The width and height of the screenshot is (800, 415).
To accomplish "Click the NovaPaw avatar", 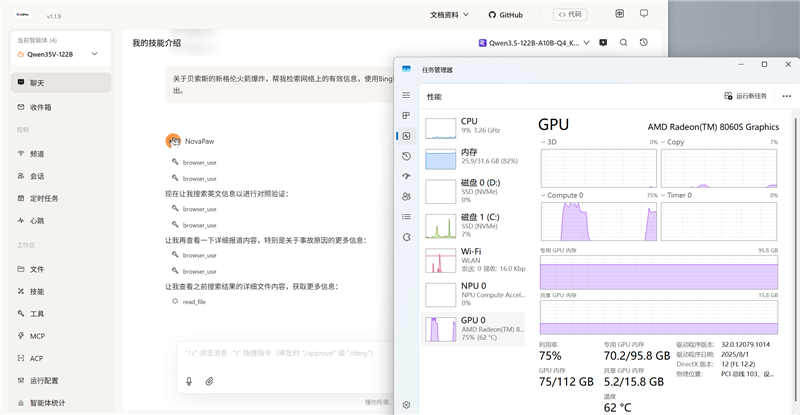I will pos(173,141).
